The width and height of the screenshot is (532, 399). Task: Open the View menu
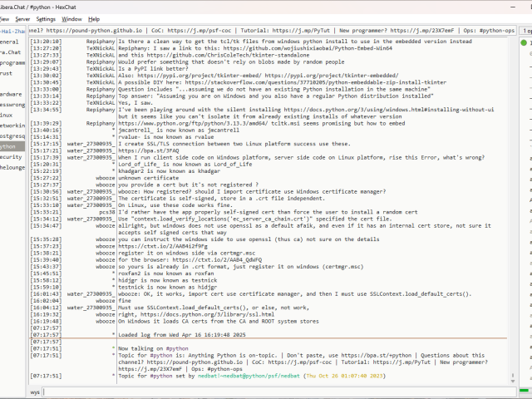coord(3,18)
